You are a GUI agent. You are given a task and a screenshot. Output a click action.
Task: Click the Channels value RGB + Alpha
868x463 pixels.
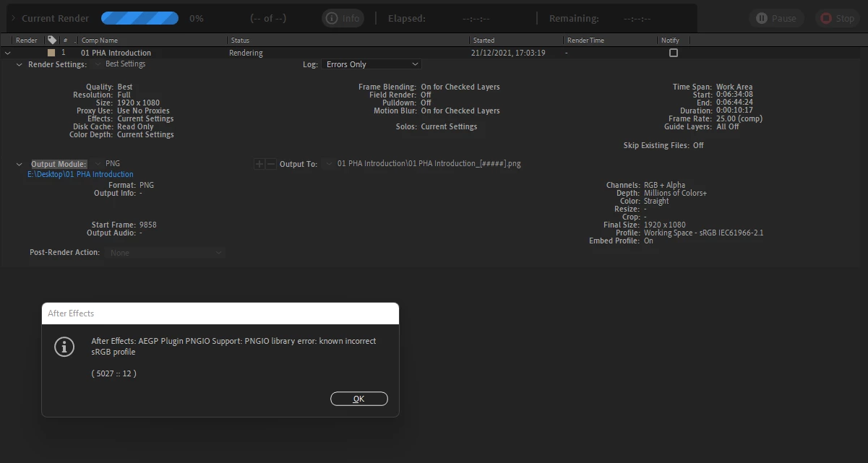tap(665, 185)
